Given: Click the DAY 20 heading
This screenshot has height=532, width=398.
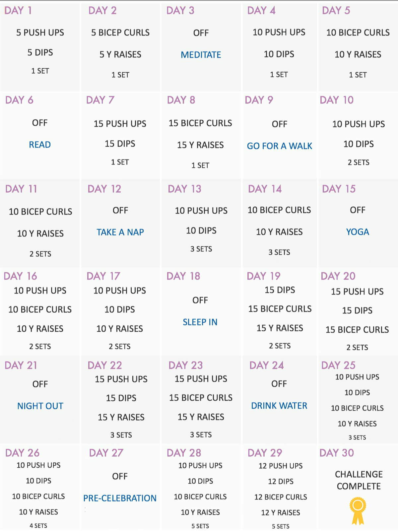Looking at the screenshot, I should (338, 276).
